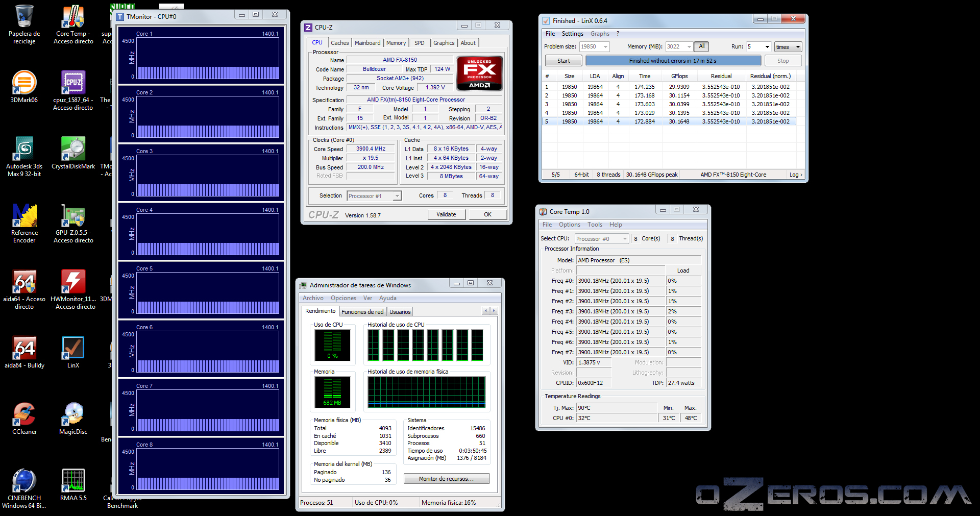Open the SPD tab in CPU-Z
This screenshot has height=516, width=980.
click(420, 43)
